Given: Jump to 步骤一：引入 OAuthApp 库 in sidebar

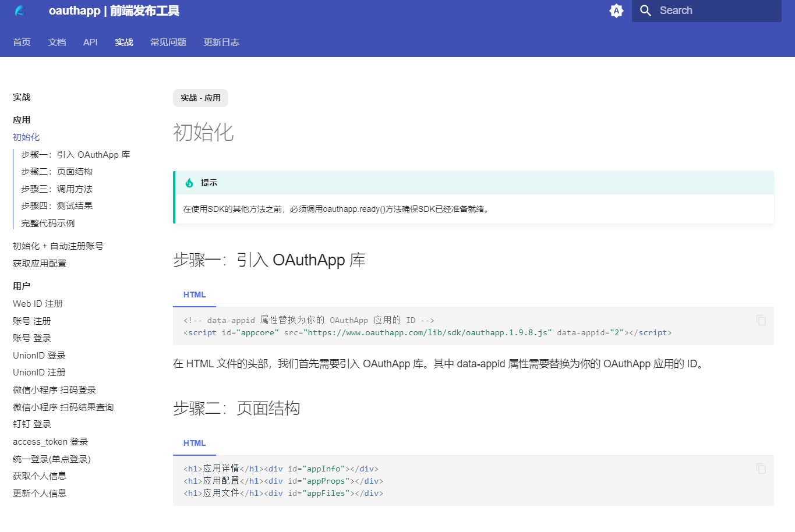Looking at the screenshot, I should click(76, 155).
